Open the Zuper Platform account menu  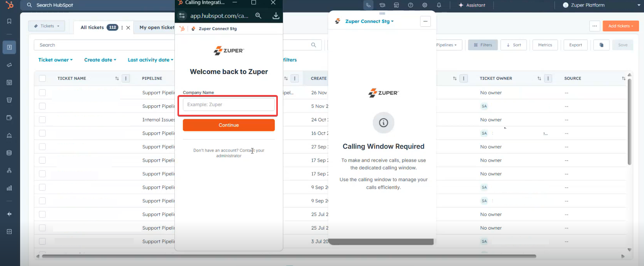(601, 5)
